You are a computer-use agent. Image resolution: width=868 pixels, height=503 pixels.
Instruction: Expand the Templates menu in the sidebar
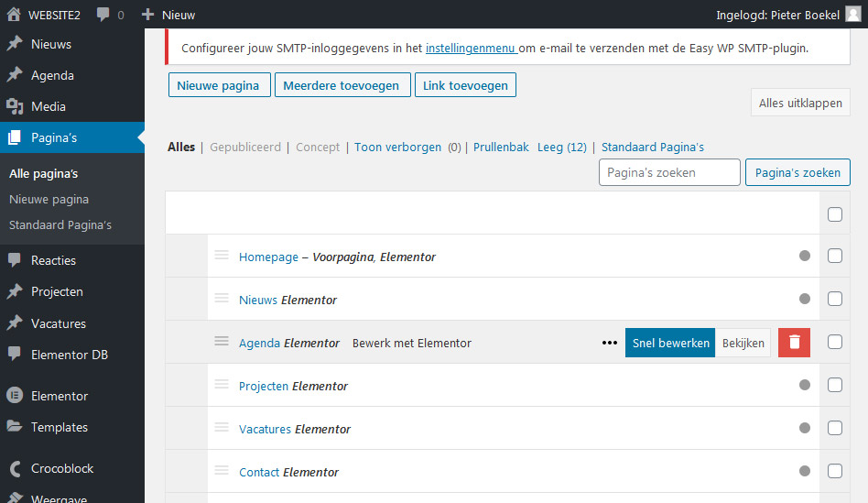pos(60,427)
